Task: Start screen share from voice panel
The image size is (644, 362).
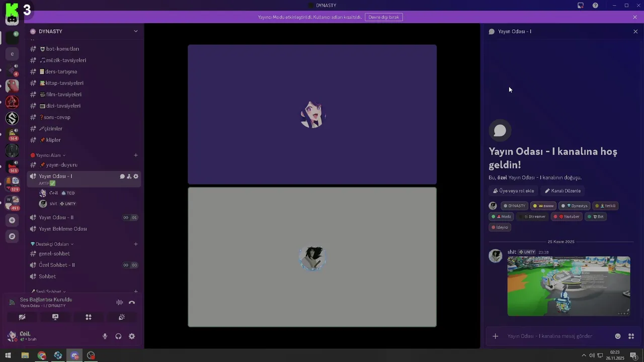Action: coord(55,317)
